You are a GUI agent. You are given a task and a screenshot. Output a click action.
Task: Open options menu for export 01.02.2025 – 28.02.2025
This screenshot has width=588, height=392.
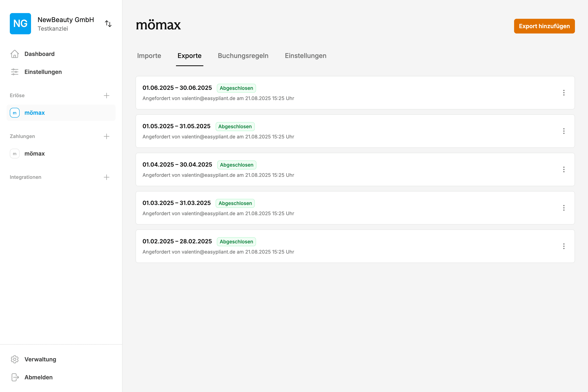coord(564,246)
